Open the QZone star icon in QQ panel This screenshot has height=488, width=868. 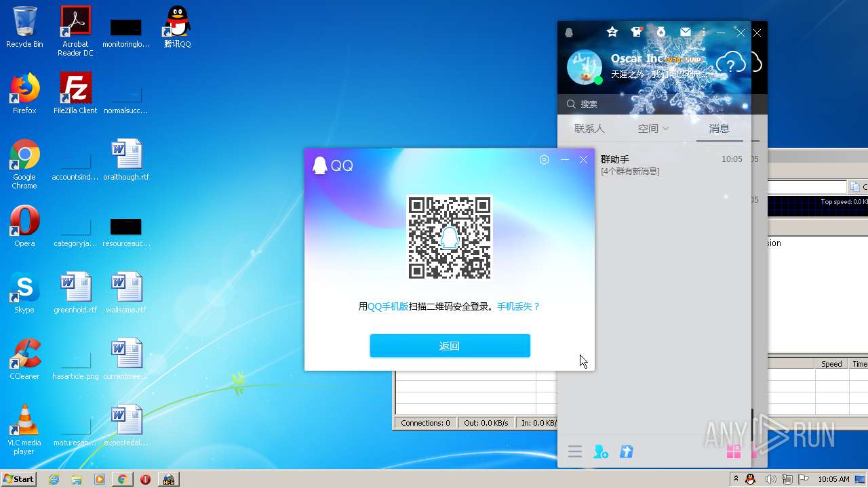click(x=612, y=32)
